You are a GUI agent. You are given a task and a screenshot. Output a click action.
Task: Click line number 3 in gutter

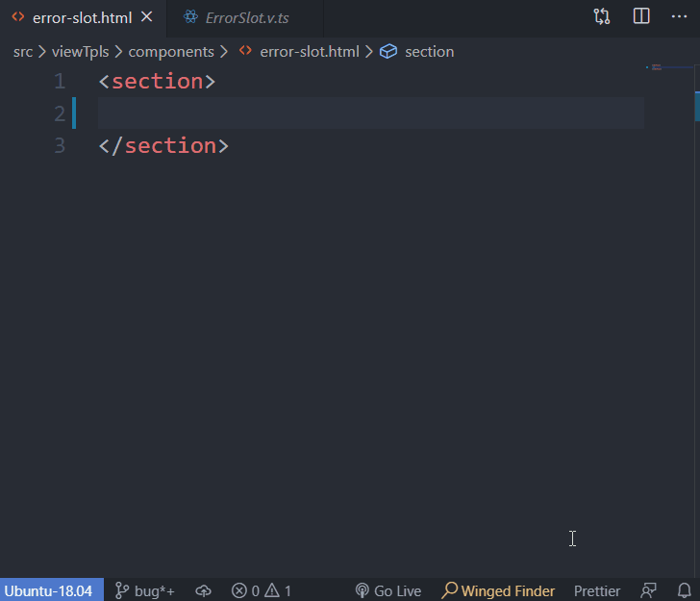coord(60,145)
